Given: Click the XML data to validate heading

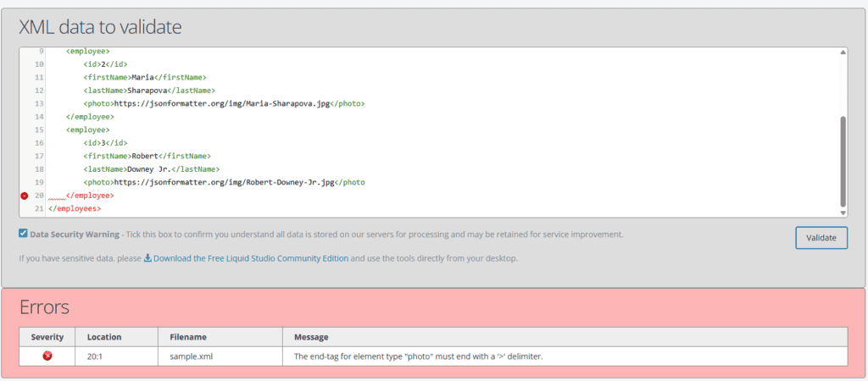Looking at the screenshot, I should [x=100, y=26].
